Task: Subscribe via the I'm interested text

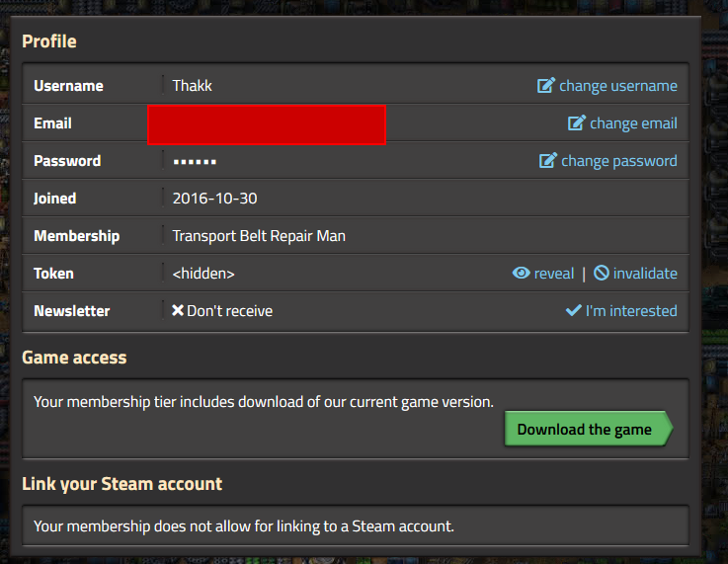Action: tap(631, 311)
